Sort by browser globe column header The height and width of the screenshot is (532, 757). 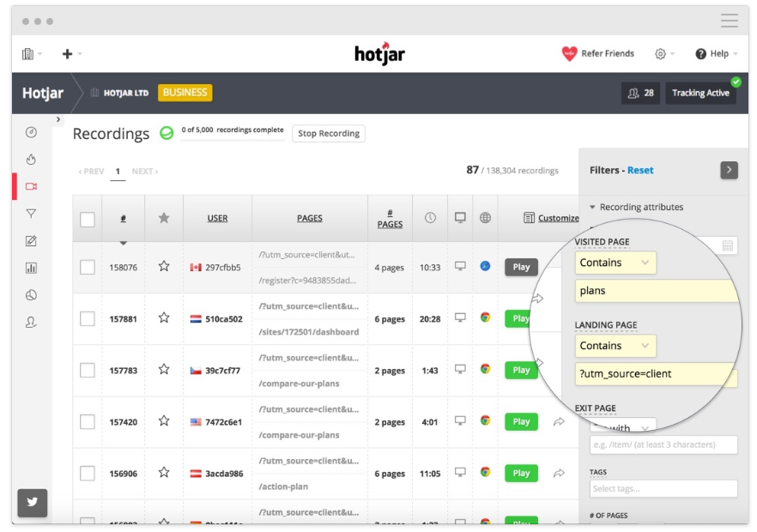click(x=485, y=218)
